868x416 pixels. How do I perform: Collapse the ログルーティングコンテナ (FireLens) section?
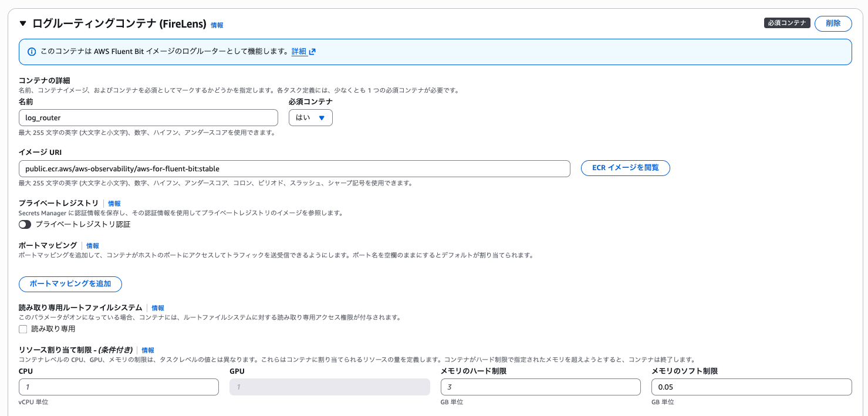(x=22, y=23)
